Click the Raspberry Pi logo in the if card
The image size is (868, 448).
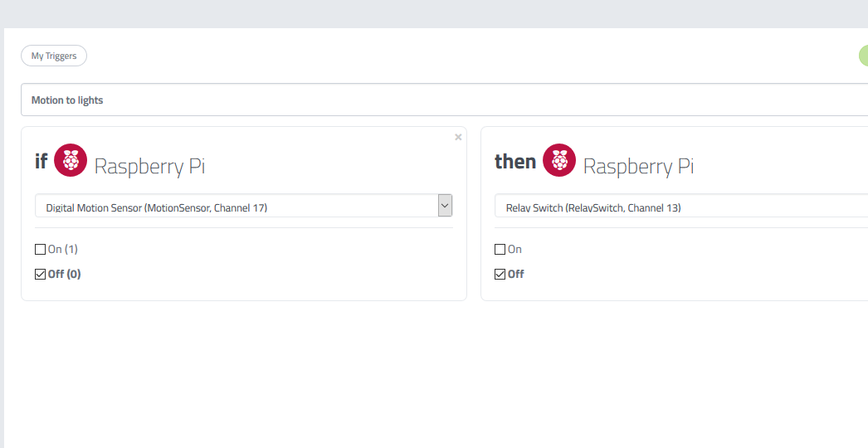click(71, 160)
